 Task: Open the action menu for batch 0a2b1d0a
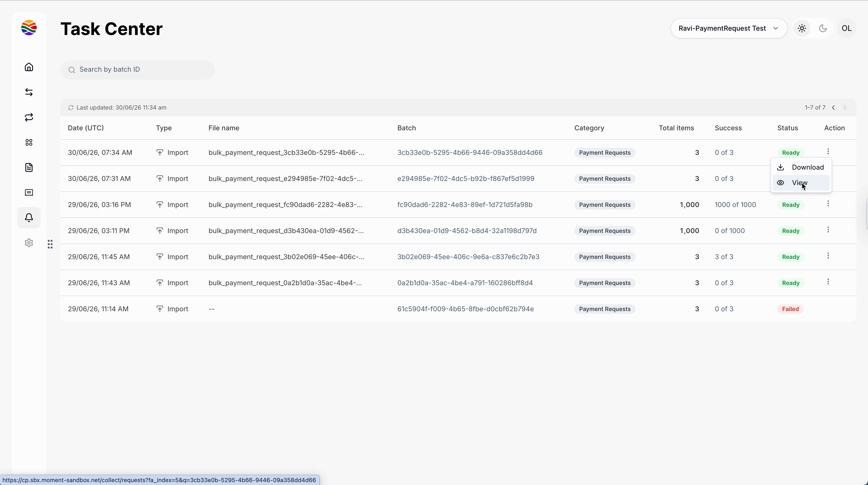tap(828, 282)
